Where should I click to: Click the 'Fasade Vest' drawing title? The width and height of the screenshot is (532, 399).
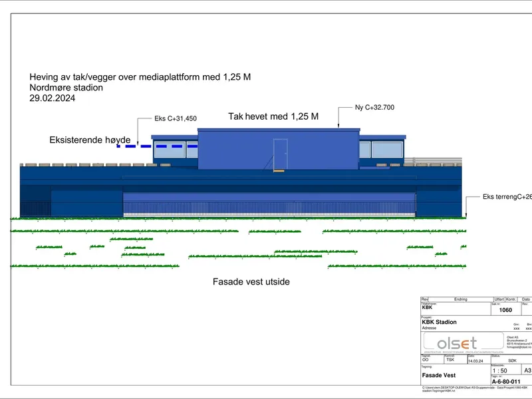point(439,375)
